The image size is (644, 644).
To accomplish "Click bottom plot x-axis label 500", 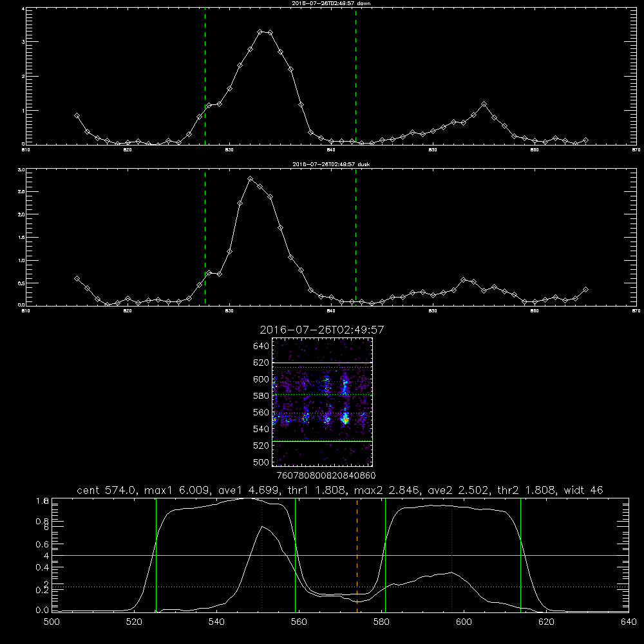I will click(x=52, y=622).
